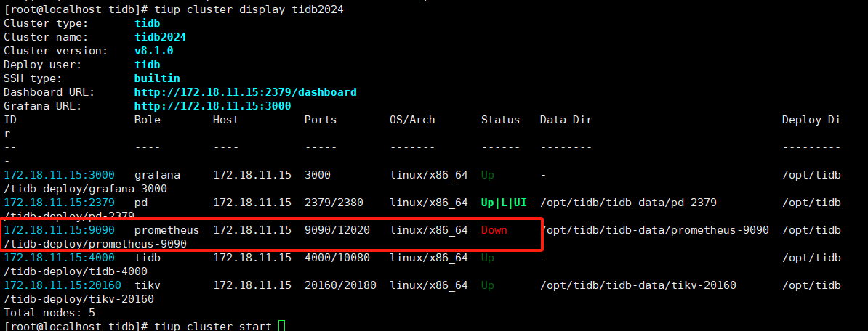The image size is (868, 331).
Task: Open the Grafana URL http://172.18.11.15:3000
Action: (x=212, y=106)
